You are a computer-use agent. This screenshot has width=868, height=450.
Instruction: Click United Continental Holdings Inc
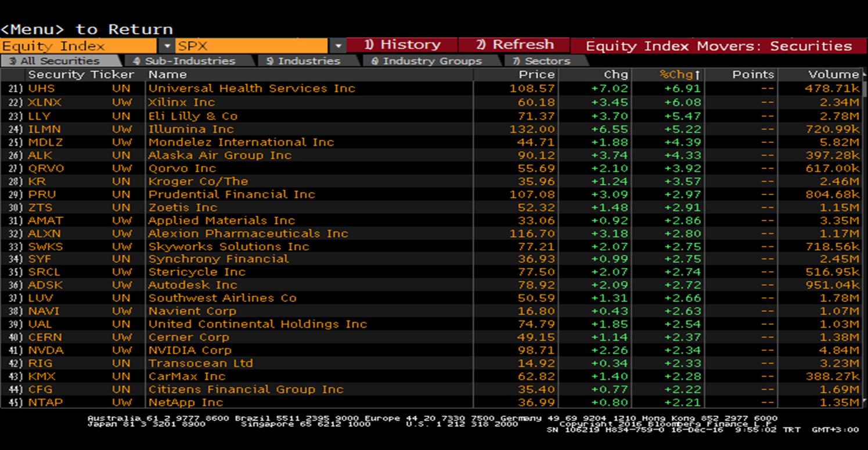tap(257, 324)
